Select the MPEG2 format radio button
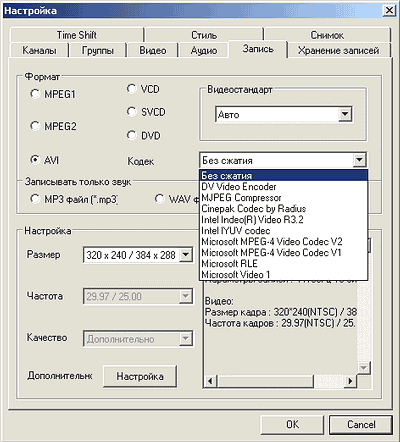400x442 pixels. pyautogui.click(x=35, y=126)
